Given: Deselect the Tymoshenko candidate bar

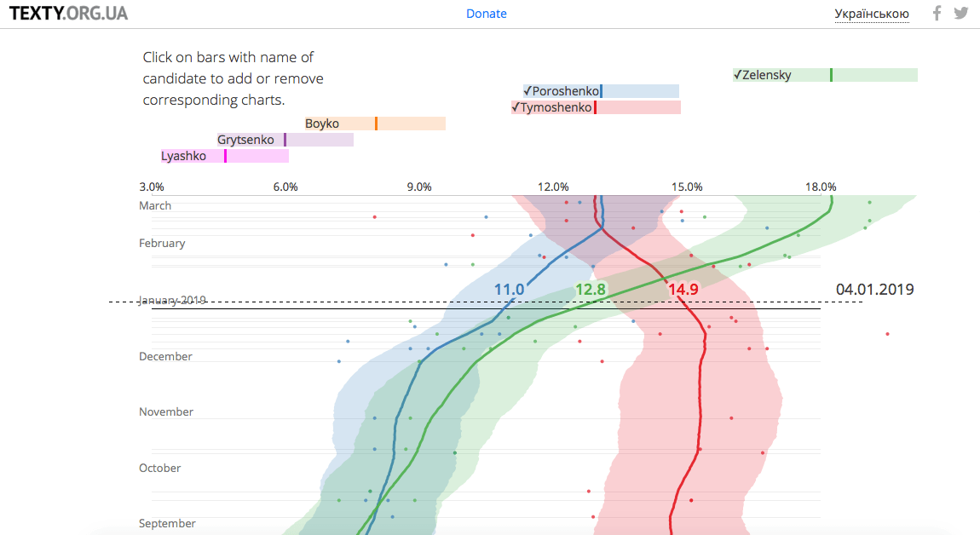Looking at the screenshot, I should (x=596, y=107).
